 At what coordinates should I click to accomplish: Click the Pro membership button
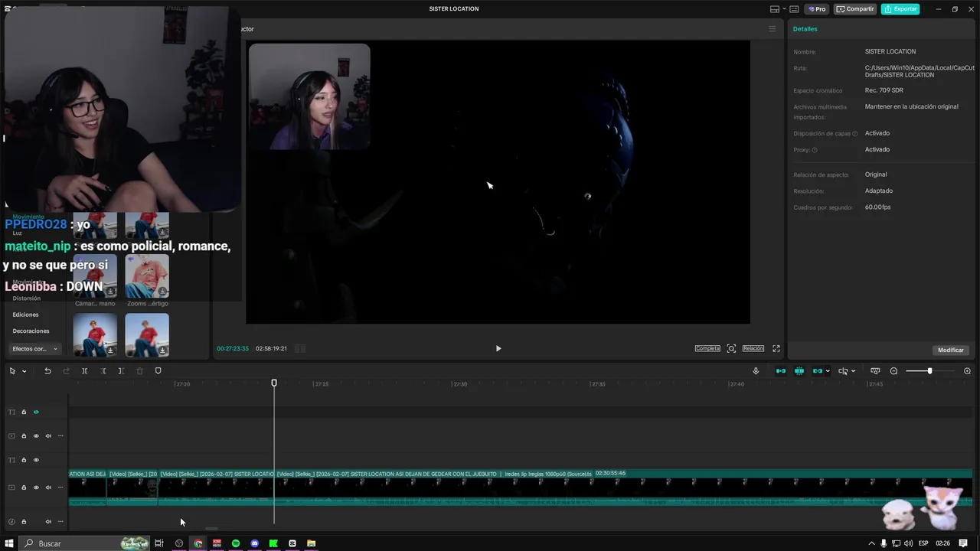815,9
